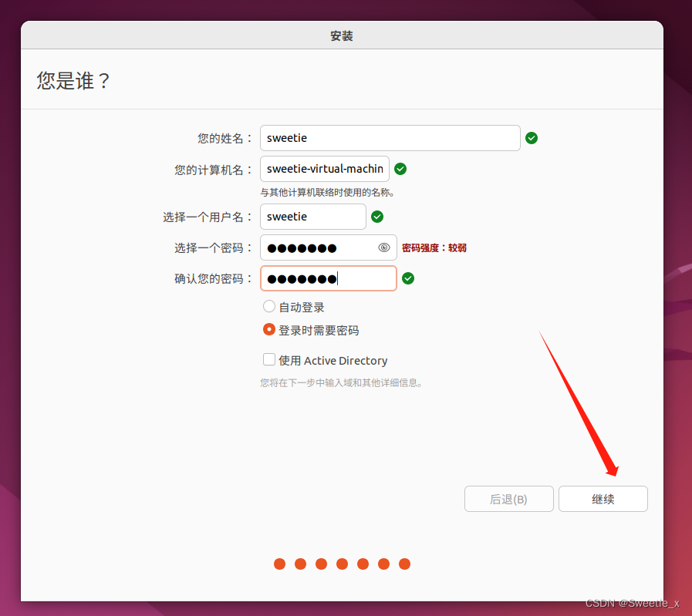
Task: Select the 自动登录 radio button
Action: coord(269,306)
